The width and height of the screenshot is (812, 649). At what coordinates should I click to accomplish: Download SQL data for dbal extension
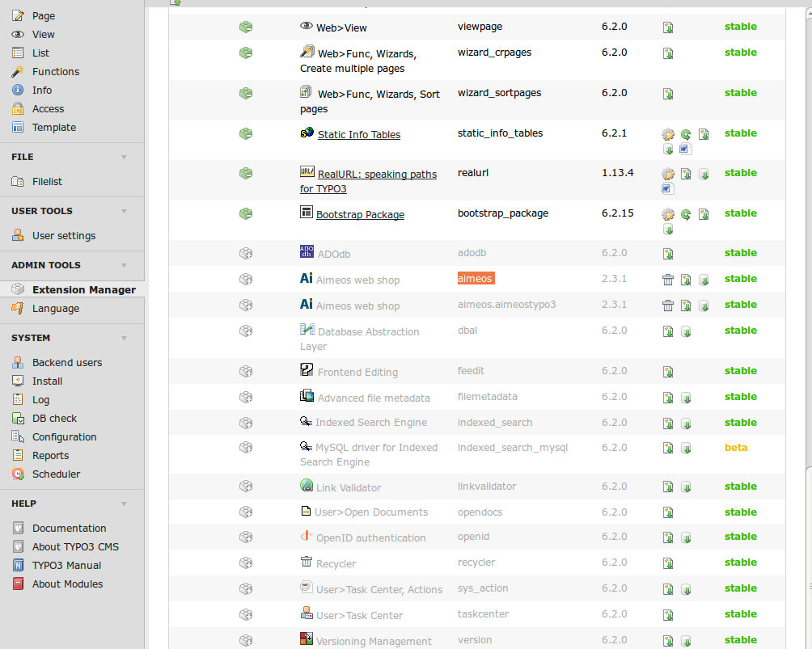pos(686,331)
